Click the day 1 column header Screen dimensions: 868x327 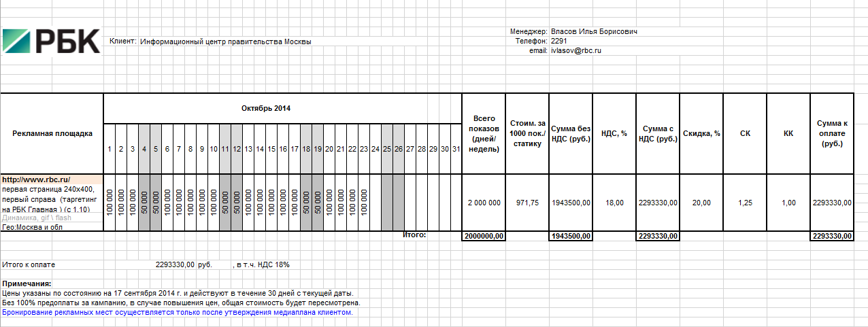coord(109,149)
